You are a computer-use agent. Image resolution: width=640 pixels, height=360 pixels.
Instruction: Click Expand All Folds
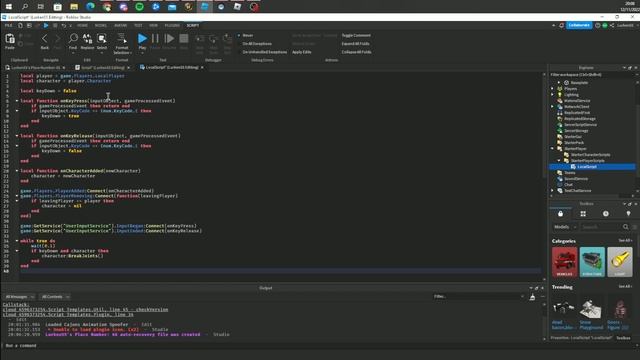click(x=355, y=44)
